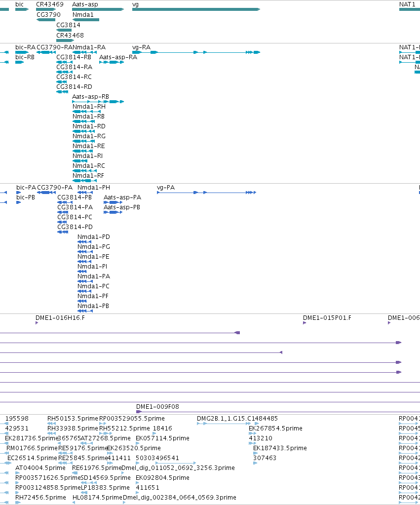Open protein Nmda1-PI
The image size is (420, 505).
click(x=92, y=267)
